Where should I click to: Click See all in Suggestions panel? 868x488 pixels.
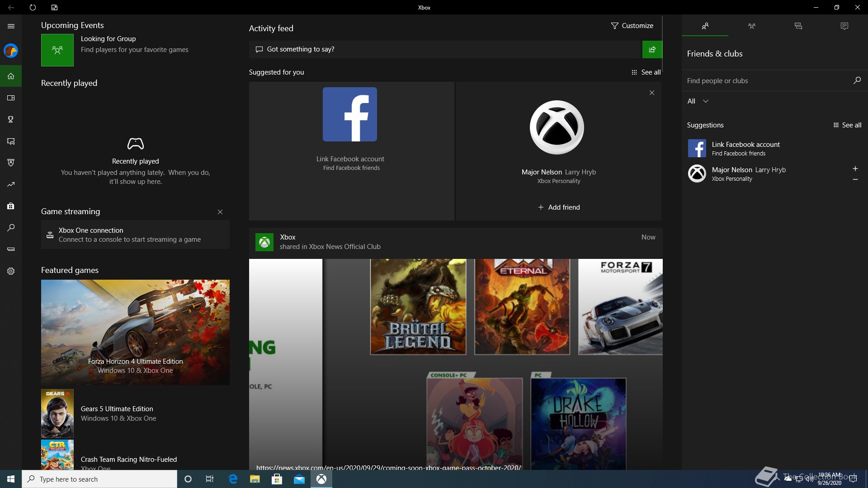(847, 125)
